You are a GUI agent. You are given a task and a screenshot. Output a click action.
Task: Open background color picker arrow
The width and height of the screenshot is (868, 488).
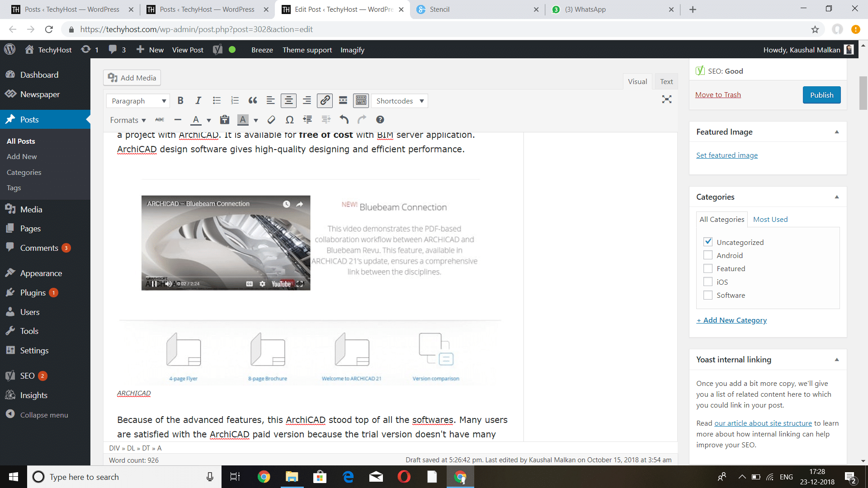click(x=256, y=120)
